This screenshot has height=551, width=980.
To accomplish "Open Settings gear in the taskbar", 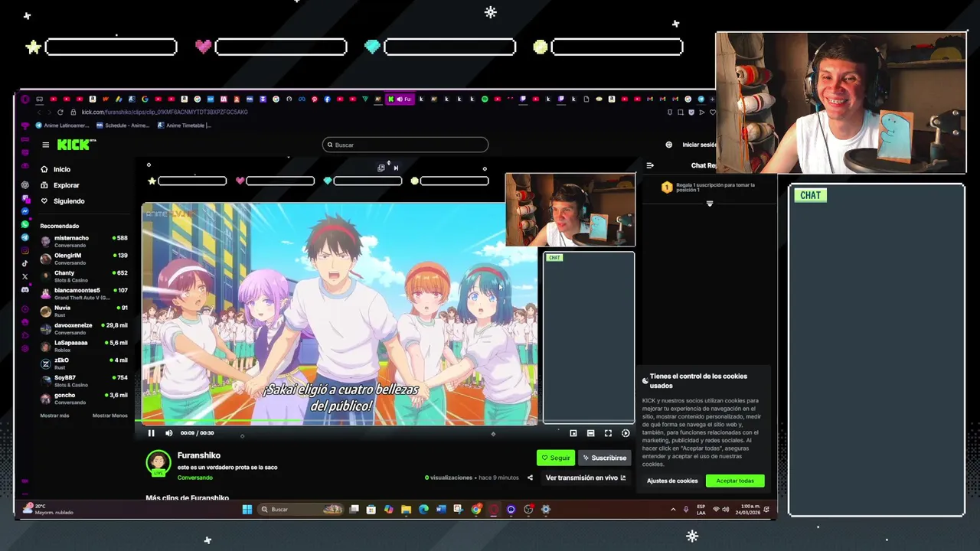I will pos(546,509).
